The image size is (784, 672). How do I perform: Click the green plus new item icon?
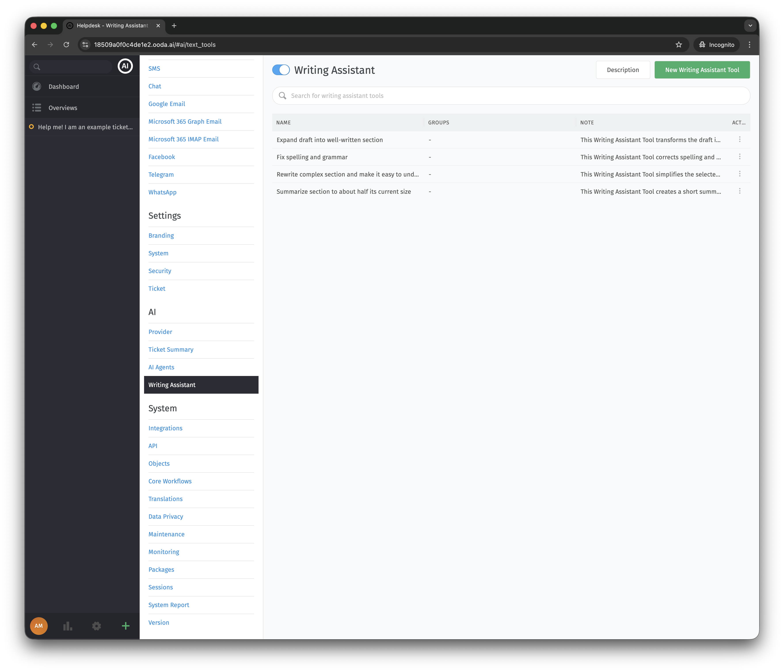[126, 626]
